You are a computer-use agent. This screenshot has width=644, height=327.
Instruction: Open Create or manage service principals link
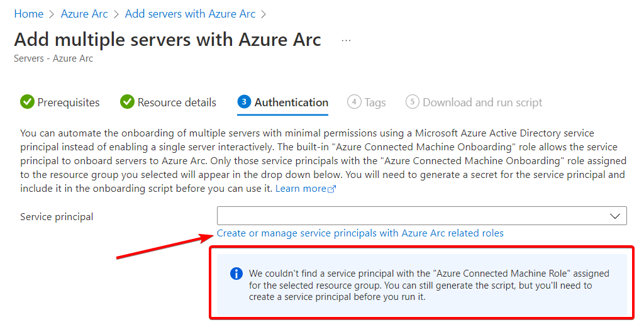360,233
